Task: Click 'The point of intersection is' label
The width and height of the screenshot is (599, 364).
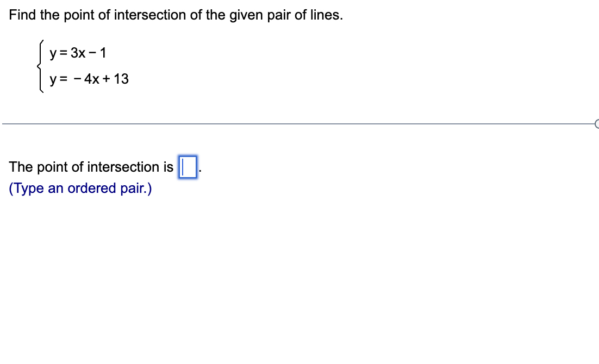Action: [x=90, y=167]
